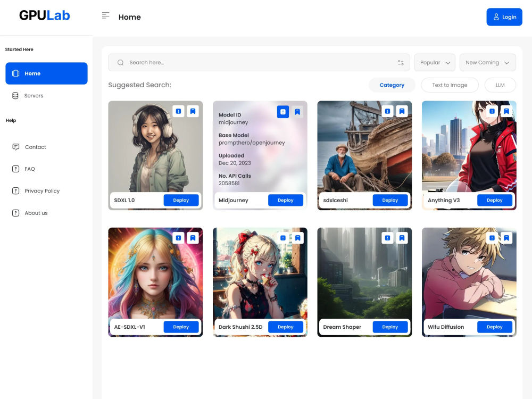Click info icon on SDXL 1.0 card
The width and height of the screenshot is (532, 399).
point(178,111)
